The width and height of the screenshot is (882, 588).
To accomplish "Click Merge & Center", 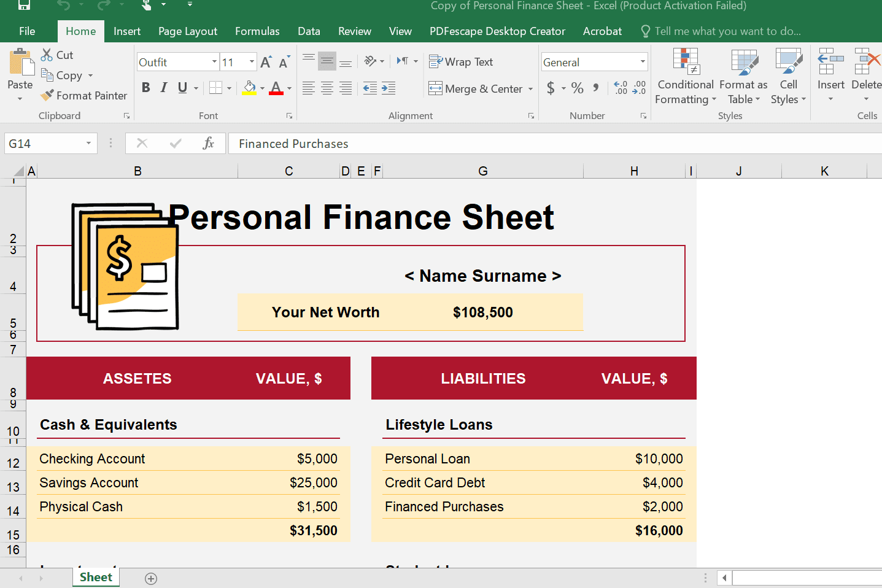I will pos(476,88).
